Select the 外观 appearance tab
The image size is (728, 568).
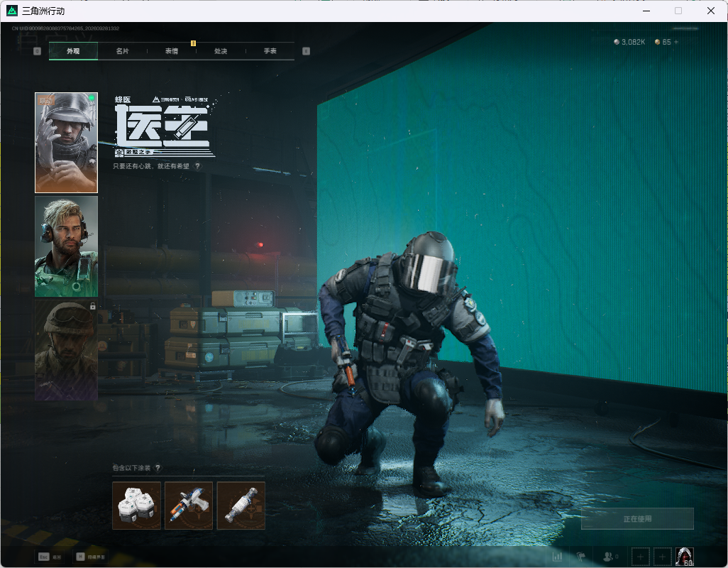73,51
